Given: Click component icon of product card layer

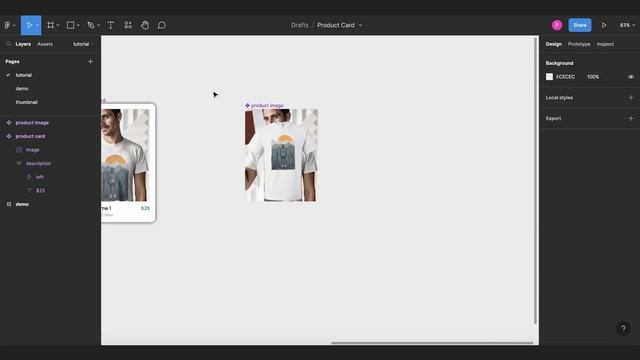Looking at the screenshot, I should pyautogui.click(x=9, y=136).
